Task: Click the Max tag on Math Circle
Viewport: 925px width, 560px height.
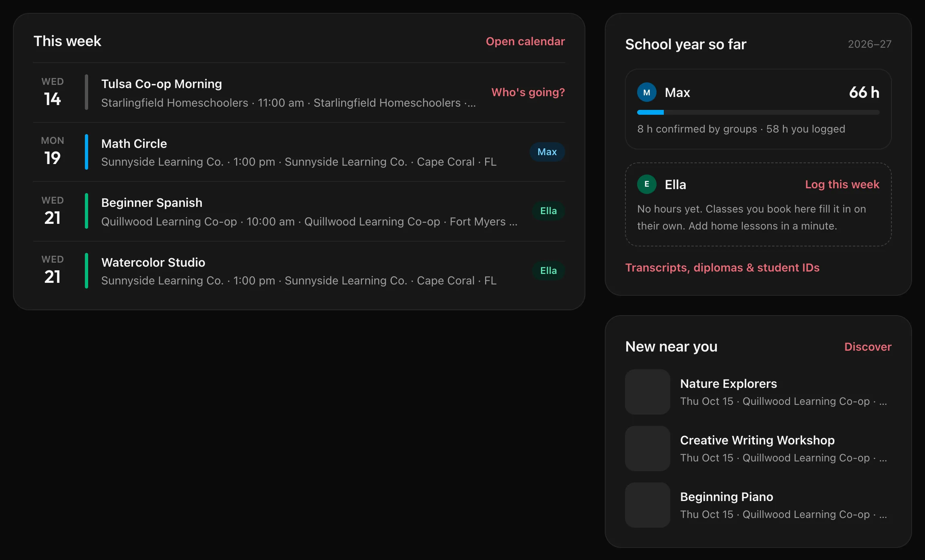Action: tap(547, 152)
